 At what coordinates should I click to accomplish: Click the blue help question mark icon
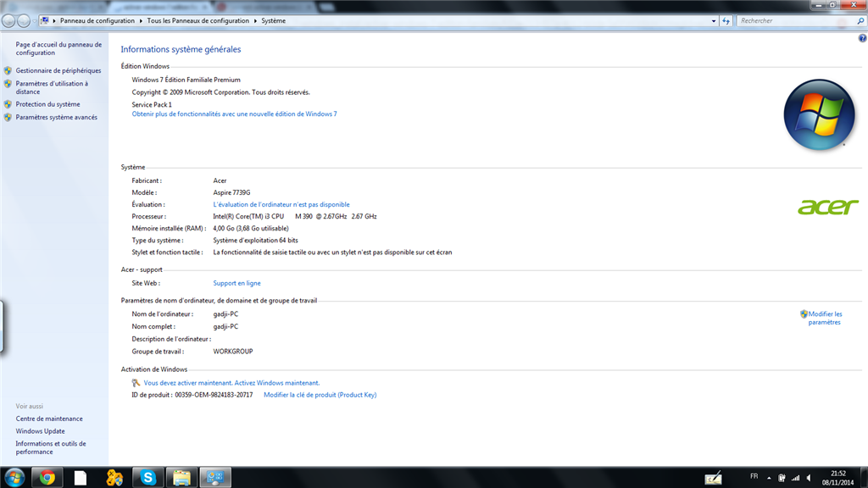[862, 38]
